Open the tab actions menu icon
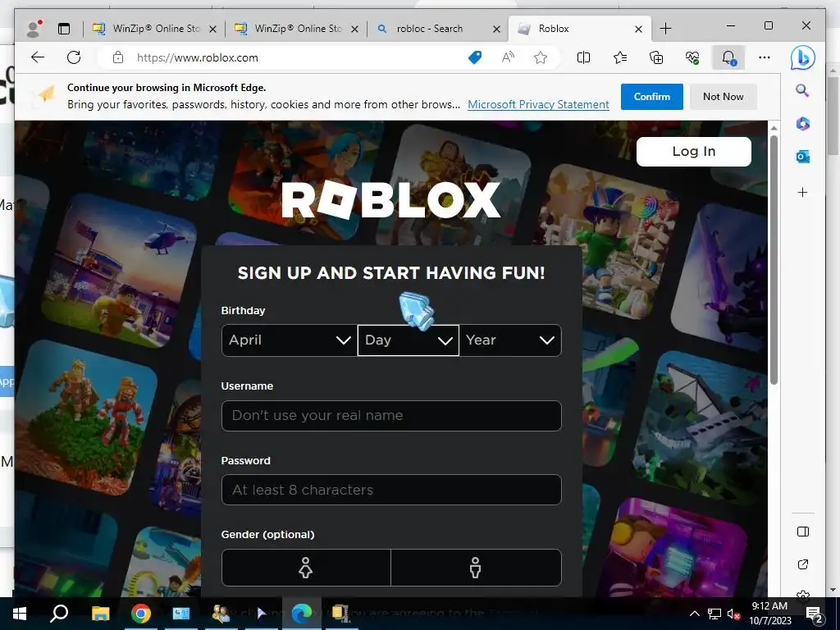This screenshot has width=840, height=630. [x=64, y=29]
